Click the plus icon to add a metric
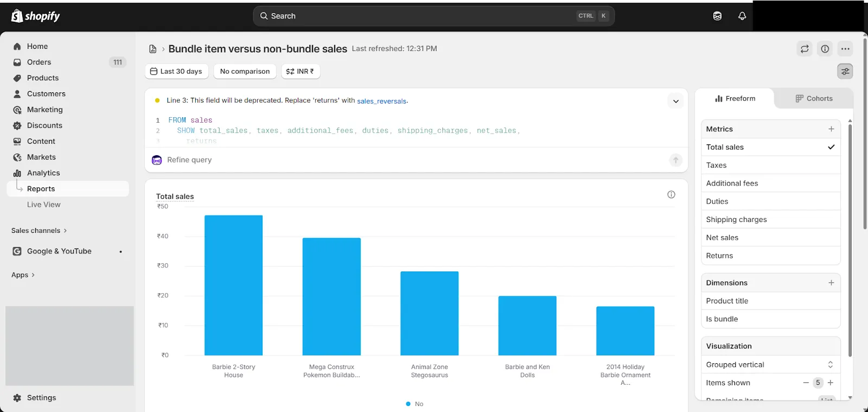Image resolution: width=868 pixels, height=412 pixels. point(831,129)
